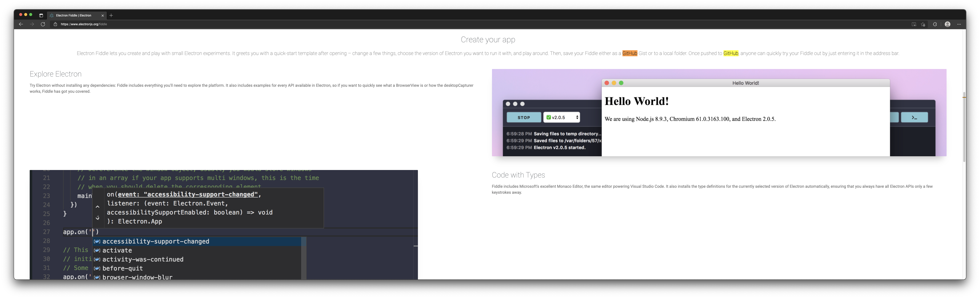Click the add to favorites star icon
980x298 pixels.
tap(923, 24)
